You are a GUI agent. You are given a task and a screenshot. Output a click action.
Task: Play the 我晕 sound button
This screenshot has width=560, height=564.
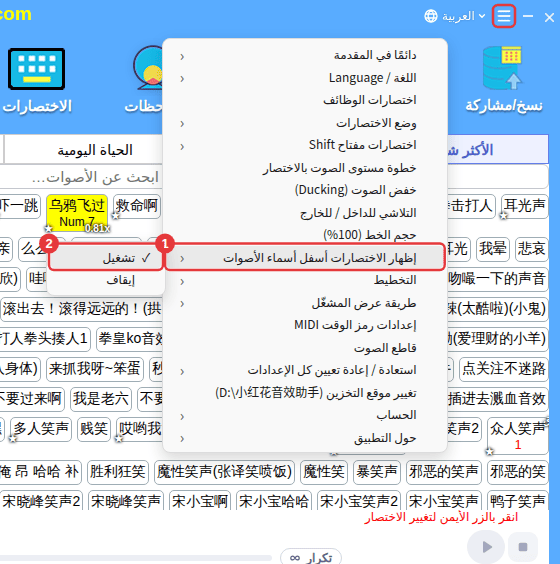(x=493, y=249)
